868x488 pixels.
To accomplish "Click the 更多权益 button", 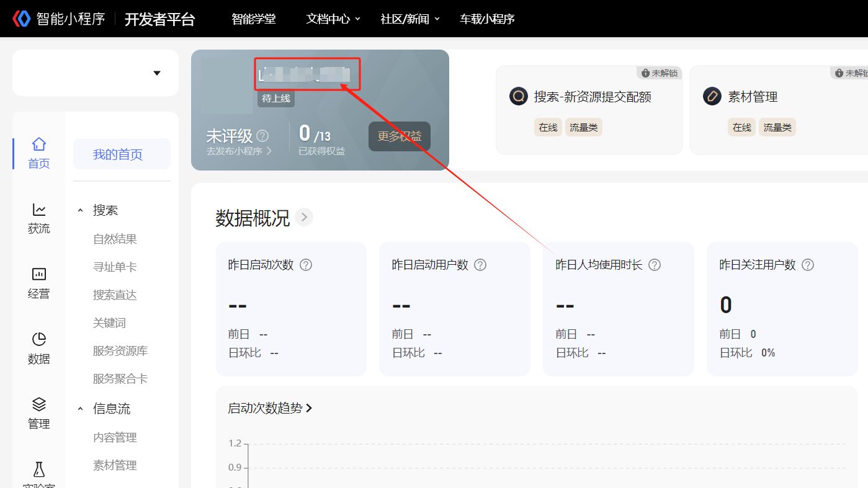I will click(x=399, y=136).
